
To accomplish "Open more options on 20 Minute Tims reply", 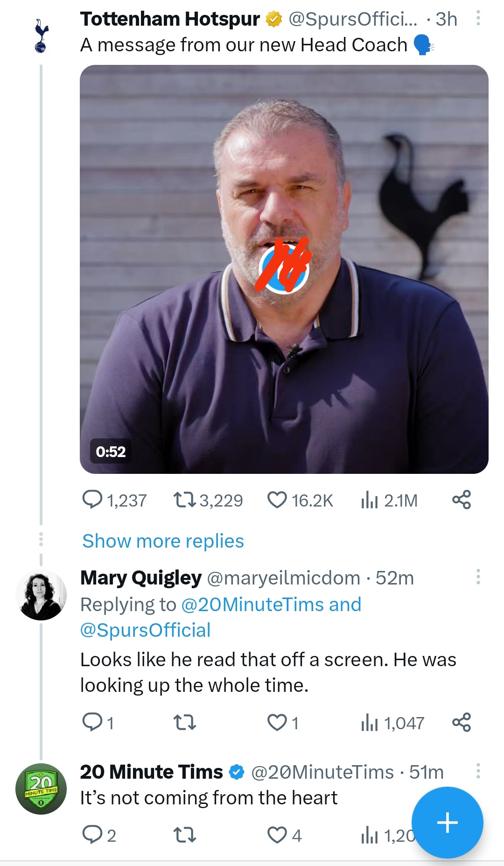I will tap(478, 771).
